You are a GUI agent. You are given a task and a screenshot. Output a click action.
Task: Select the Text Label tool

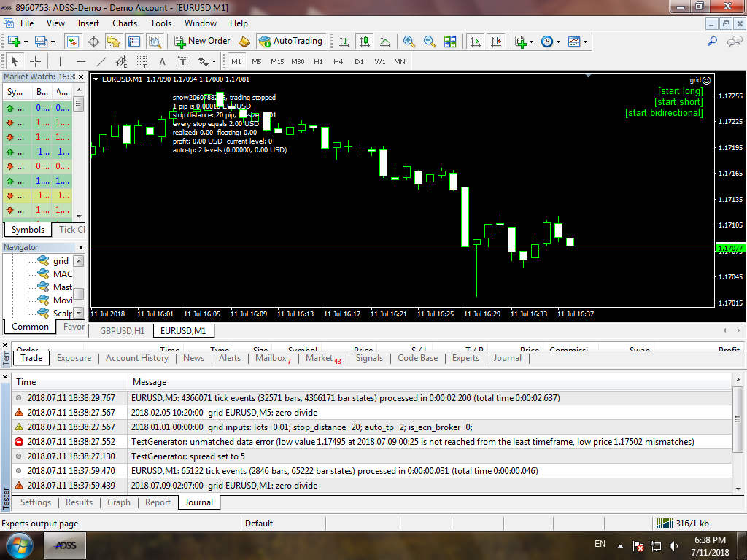point(183,61)
